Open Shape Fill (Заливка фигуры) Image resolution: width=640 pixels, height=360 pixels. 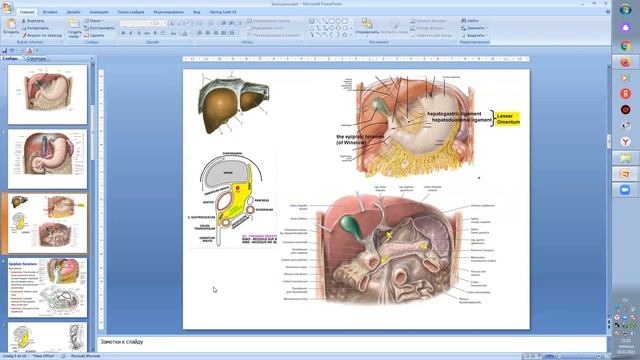click(x=429, y=21)
